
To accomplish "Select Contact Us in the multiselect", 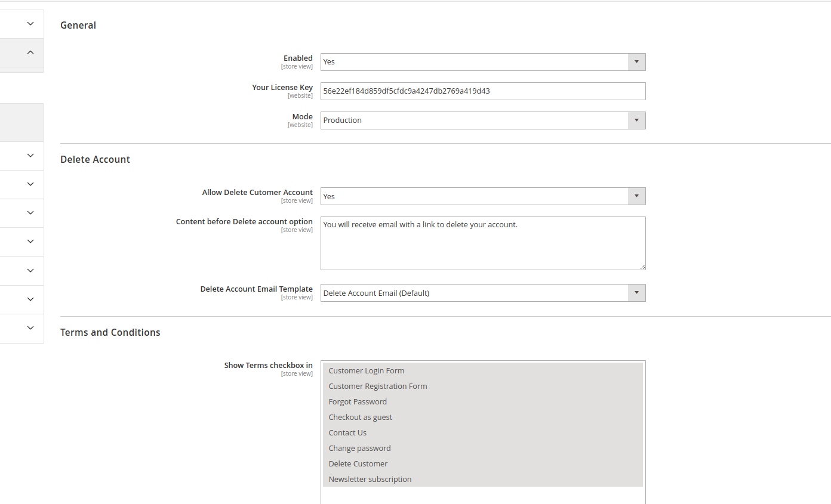I will click(347, 433).
